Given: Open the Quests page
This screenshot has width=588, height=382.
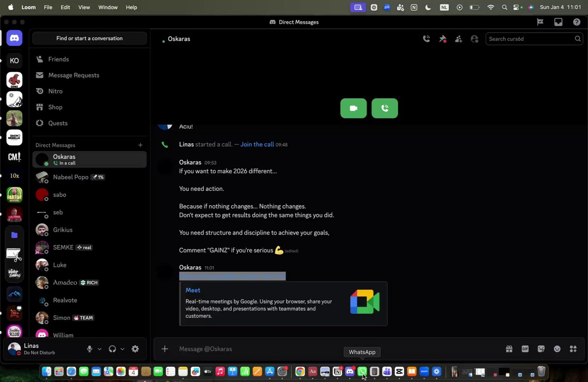Looking at the screenshot, I should [90, 123].
